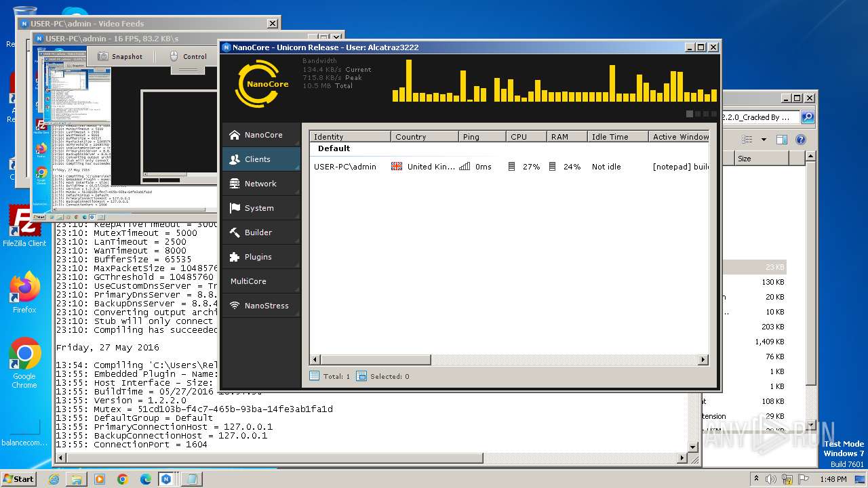This screenshot has width=868, height=488.
Task: Show hidden tray icons arrow
Action: pyautogui.click(x=756, y=479)
